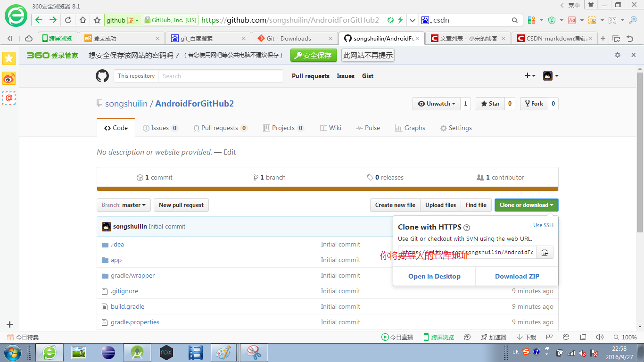
Task: Open password manager settings gear
Action: pyautogui.click(x=618, y=55)
